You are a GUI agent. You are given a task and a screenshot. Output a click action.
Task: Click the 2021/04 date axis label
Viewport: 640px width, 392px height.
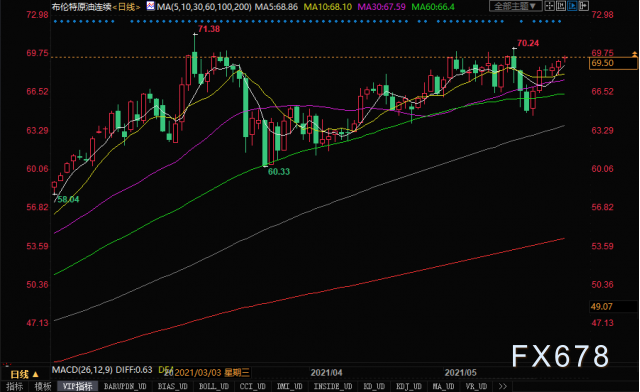[326, 373]
